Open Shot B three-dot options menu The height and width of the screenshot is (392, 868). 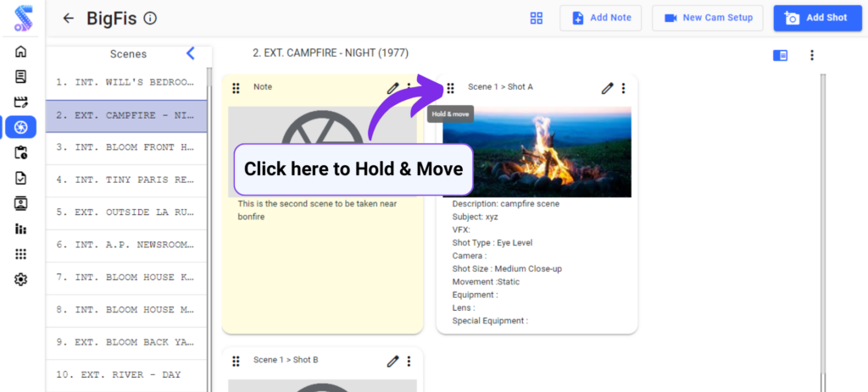(x=409, y=361)
